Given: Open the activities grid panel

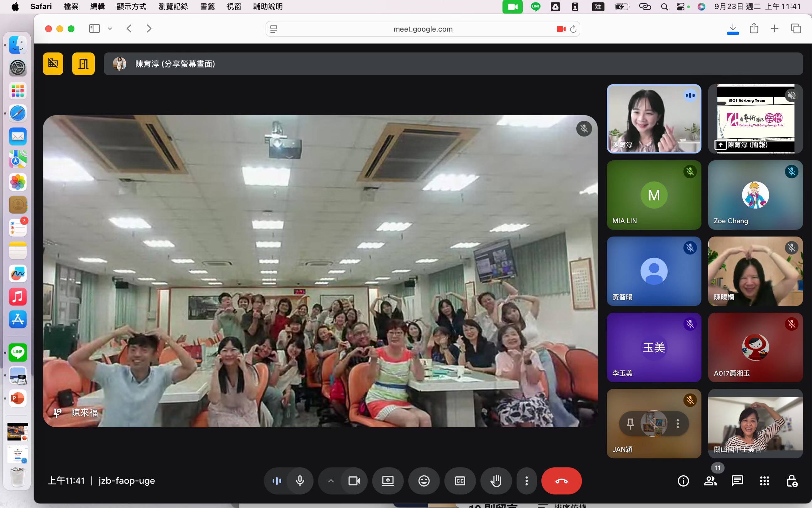Looking at the screenshot, I should tap(764, 481).
